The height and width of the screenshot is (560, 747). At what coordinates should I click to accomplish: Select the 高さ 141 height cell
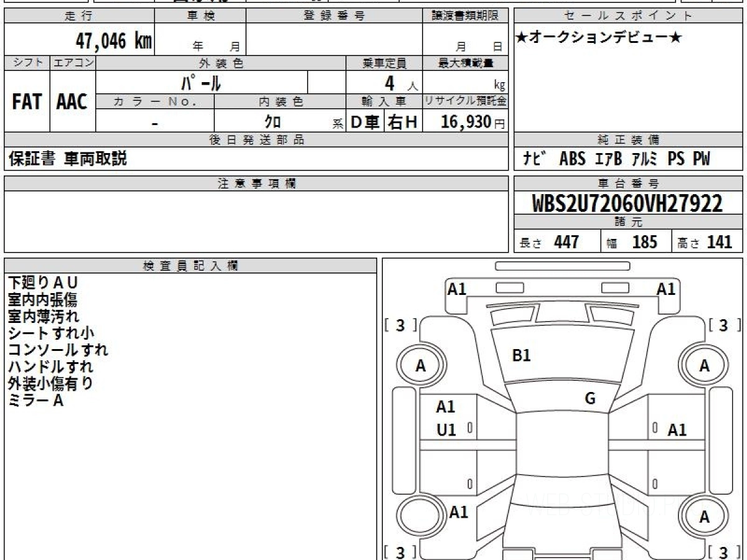pos(708,242)
